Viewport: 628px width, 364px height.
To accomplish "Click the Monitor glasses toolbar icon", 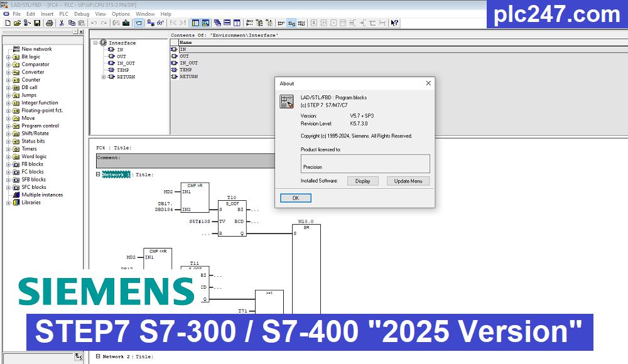I will pos(160,23).
